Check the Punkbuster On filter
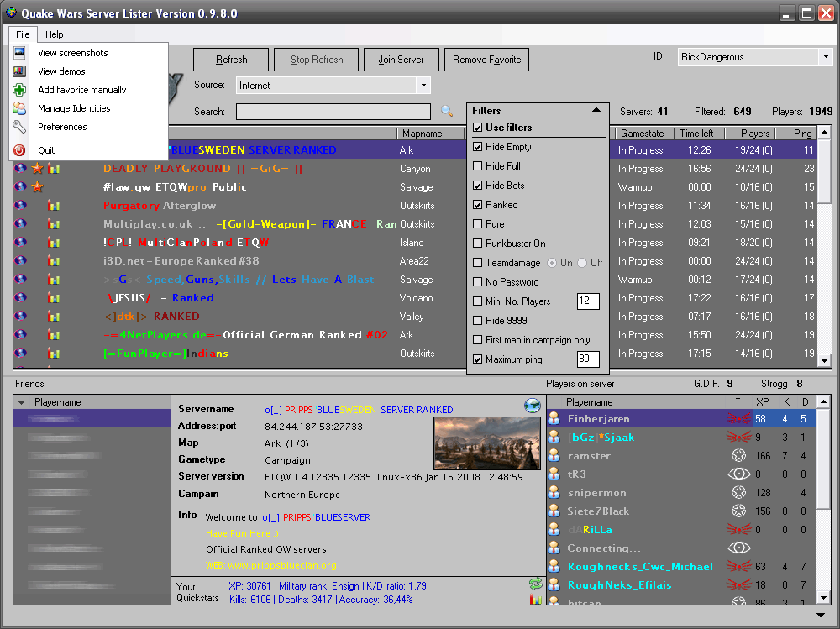This screenshot has width=840, height=629. click(477, 244)
